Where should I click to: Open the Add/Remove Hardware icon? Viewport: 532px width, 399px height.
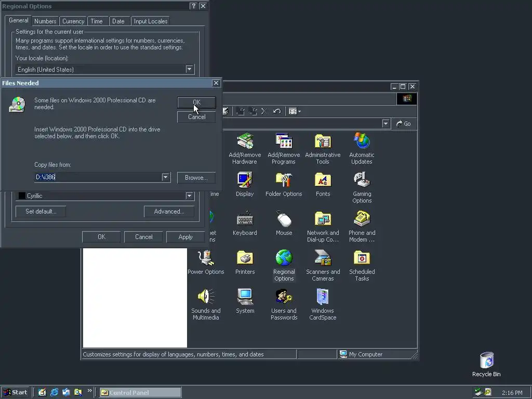tap(245, 148)
